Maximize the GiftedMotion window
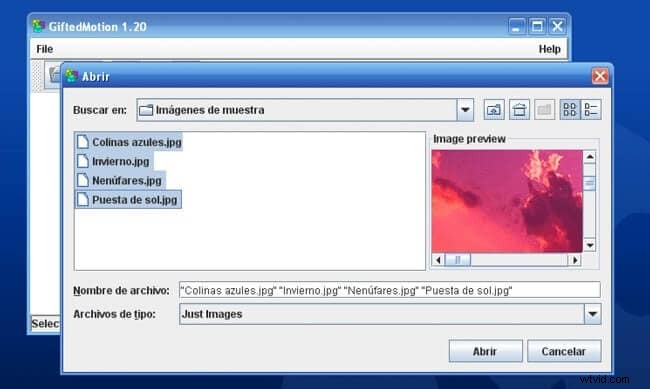The width and height of the screenshot is (650, 389). pos(537,26)
